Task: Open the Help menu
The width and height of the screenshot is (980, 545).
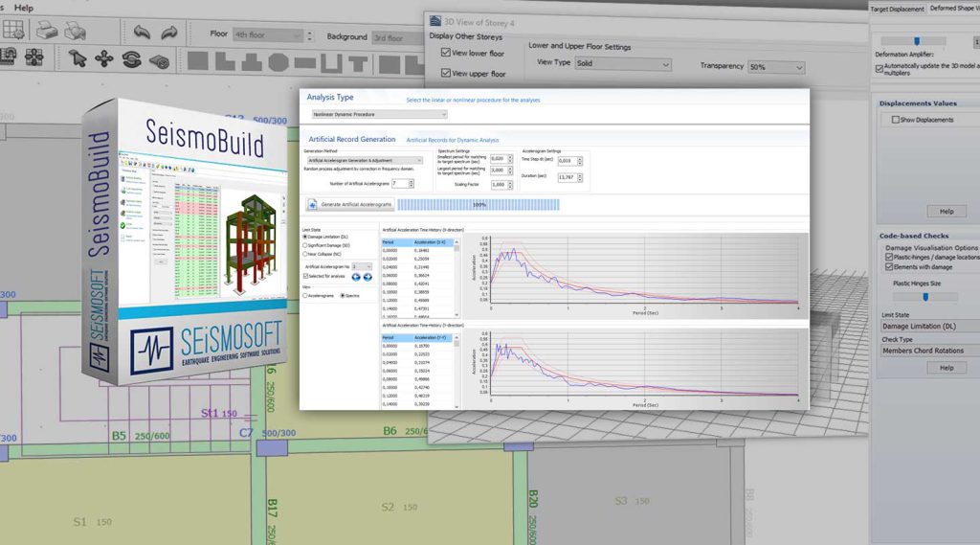Action: (x=24, y=8)
